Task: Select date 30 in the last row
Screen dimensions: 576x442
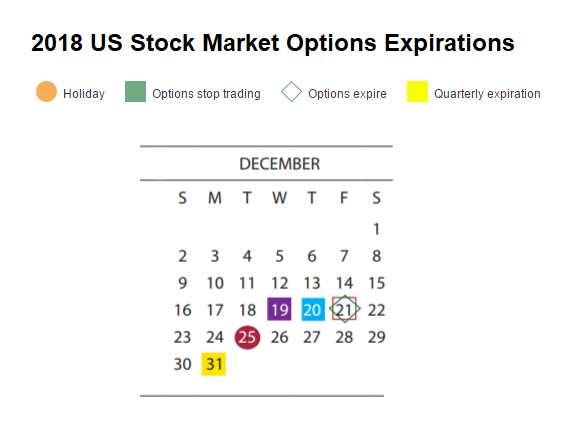Action: (x=183, y=364)
